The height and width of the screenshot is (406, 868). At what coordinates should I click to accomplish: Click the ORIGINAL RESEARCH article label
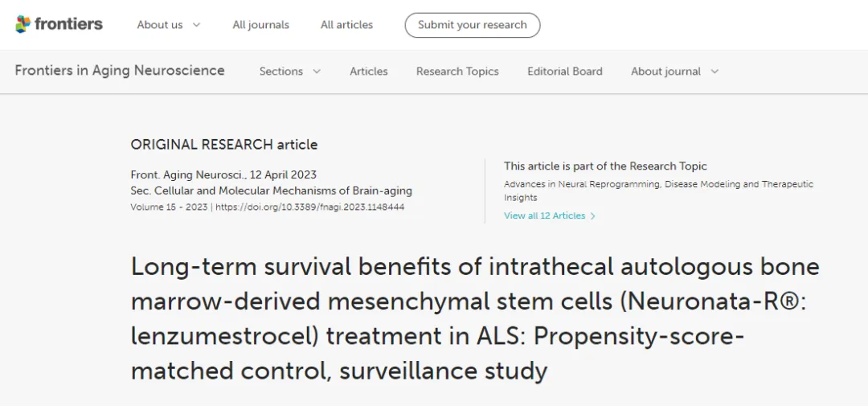point(223,145)
